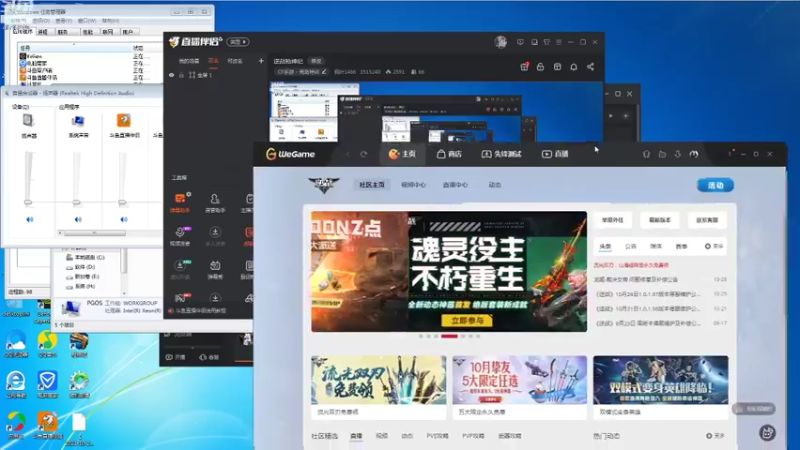This screenshot has height=450, width=800.
Task: Open the 商店 store tab in WeGame
Action: 449,154
